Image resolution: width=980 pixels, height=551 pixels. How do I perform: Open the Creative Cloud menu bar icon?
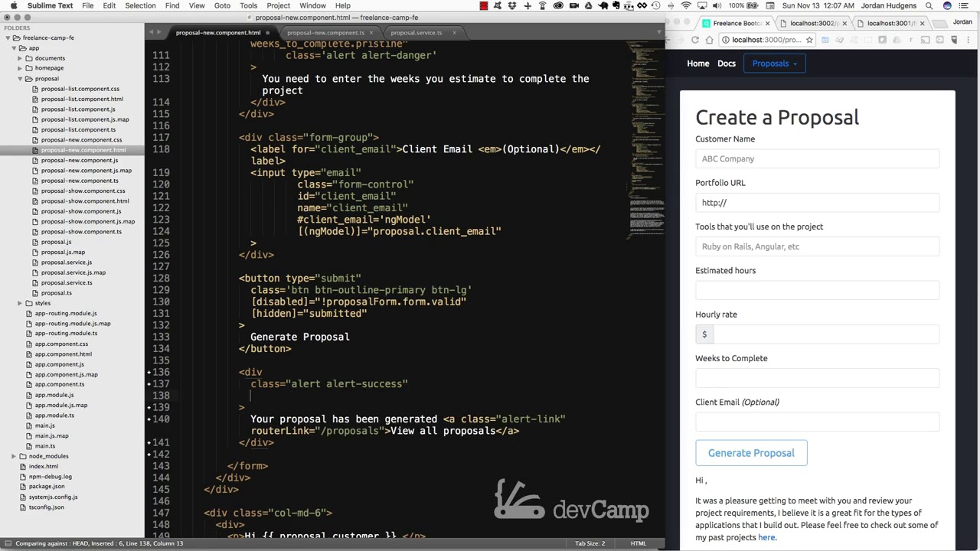coord(558,5)
